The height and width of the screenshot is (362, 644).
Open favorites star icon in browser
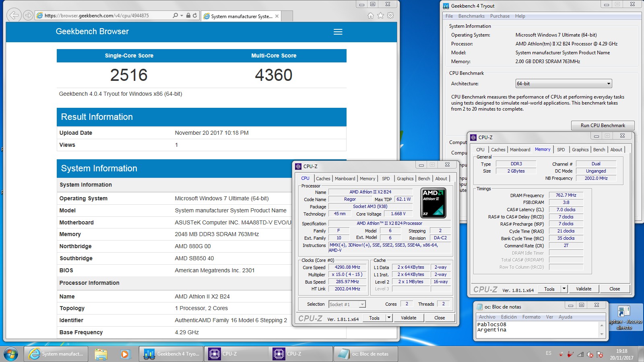[x=380, y=15]
